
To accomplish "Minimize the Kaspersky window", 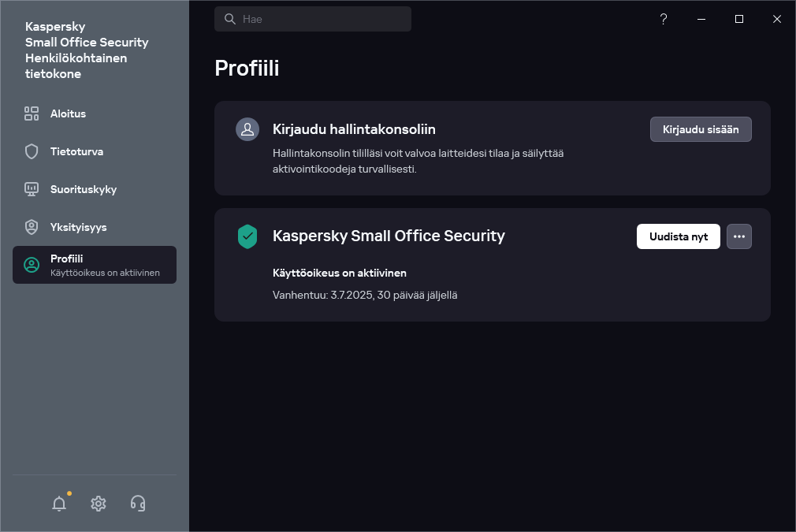I will point(701,19).
